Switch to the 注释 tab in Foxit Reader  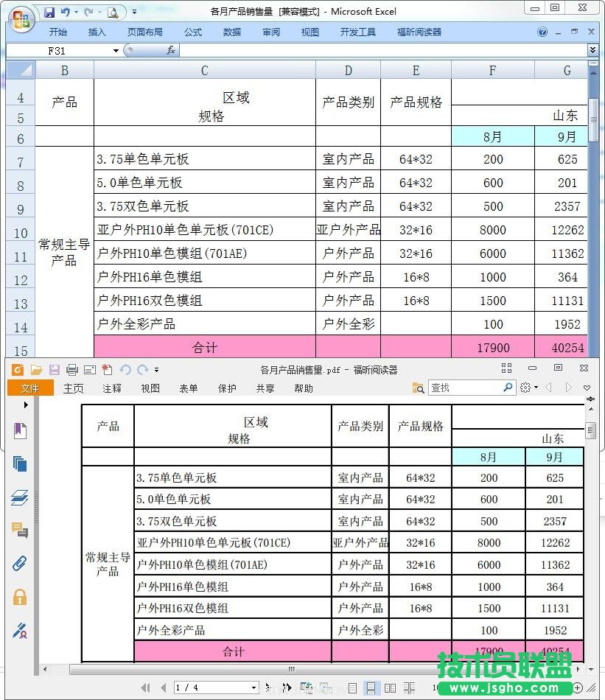point(111,388)
